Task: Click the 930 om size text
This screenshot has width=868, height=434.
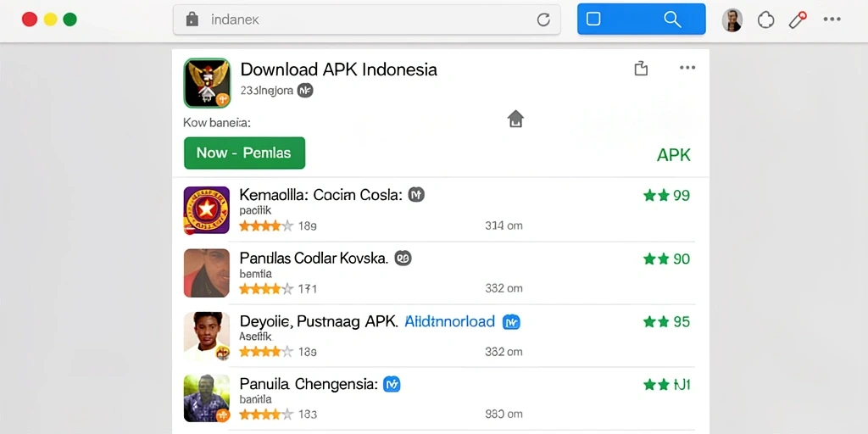Action: tap(504, 414)
